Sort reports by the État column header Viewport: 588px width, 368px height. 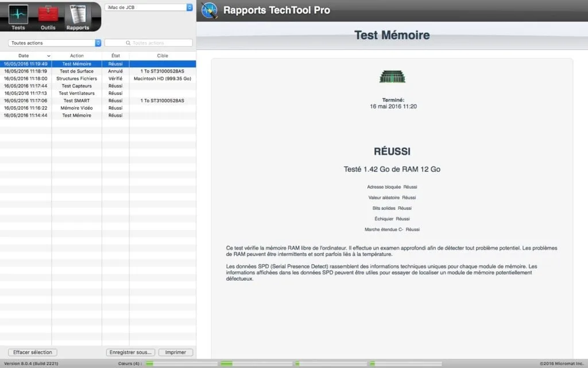click(115, 56)
